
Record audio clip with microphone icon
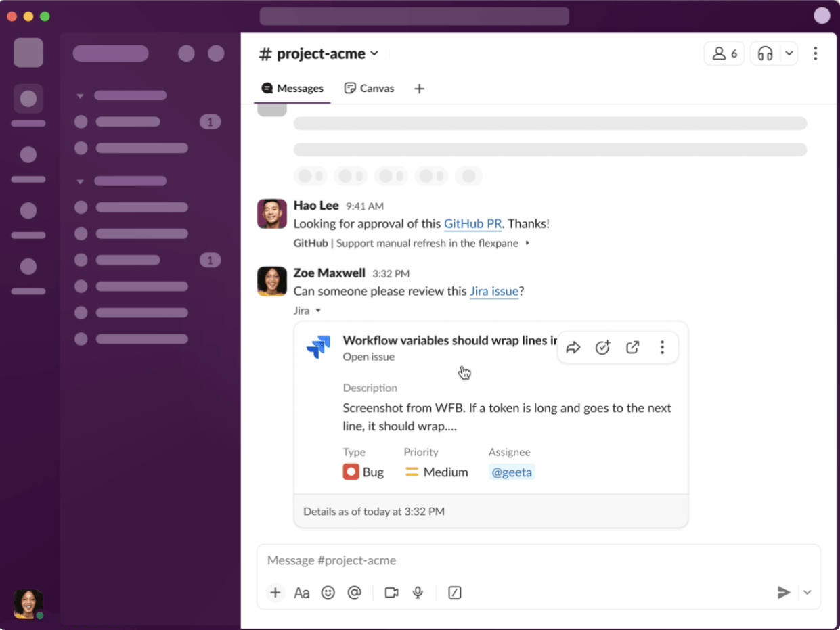click(418, 593)
